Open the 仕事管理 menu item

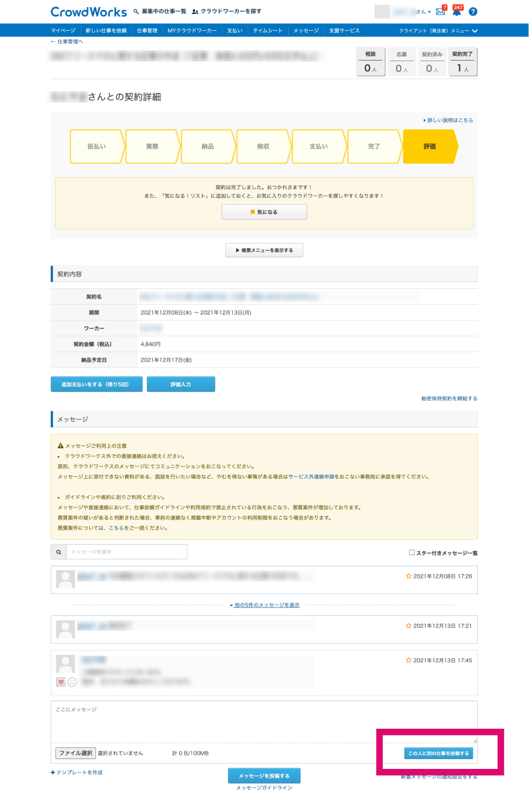pyautogui.click(x=147, y=30)
